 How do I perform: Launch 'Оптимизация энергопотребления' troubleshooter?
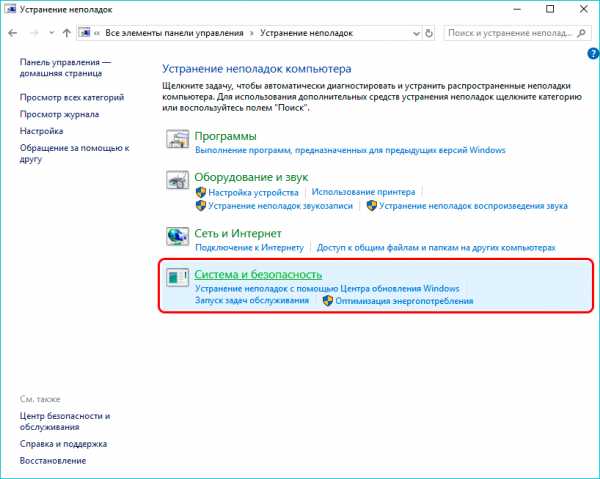[404, 301]
